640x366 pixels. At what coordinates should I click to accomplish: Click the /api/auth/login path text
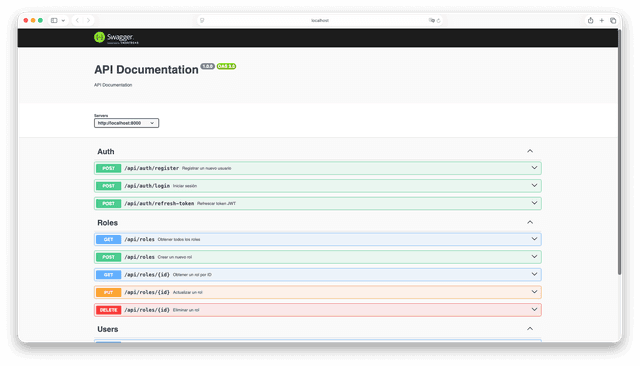click(147, 186)
